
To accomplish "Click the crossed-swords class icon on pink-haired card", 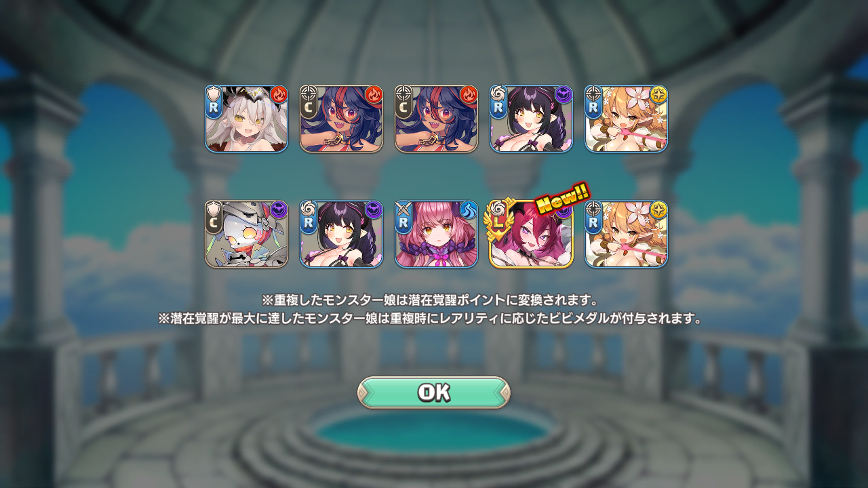I will (x=403, y=209).
